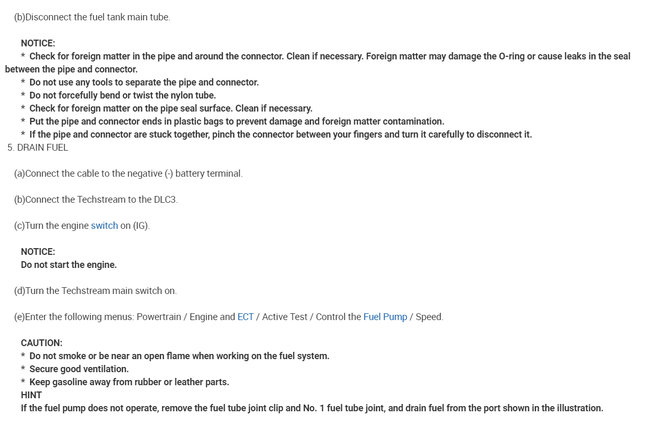The image size is (650, 429).
Task: Click the "pipe seal surface" note line
Action: [170, 109]
